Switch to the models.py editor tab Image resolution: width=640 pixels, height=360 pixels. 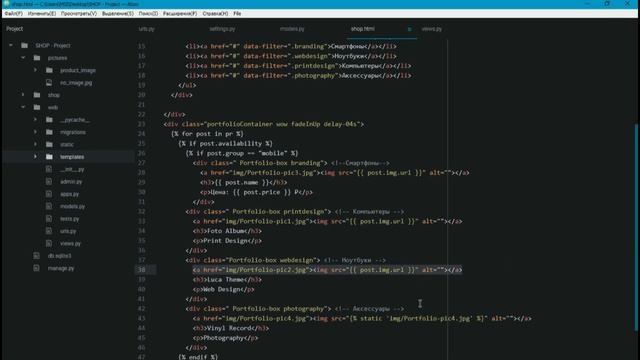(292, 29)
